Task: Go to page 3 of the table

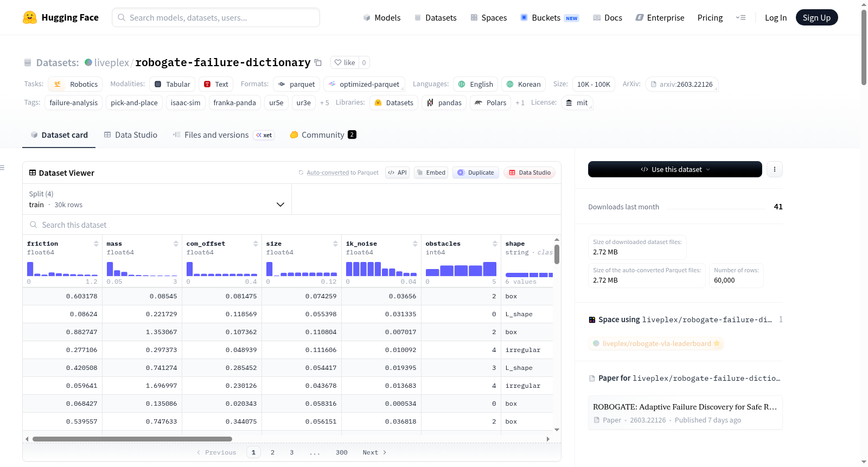Action: 291,452
